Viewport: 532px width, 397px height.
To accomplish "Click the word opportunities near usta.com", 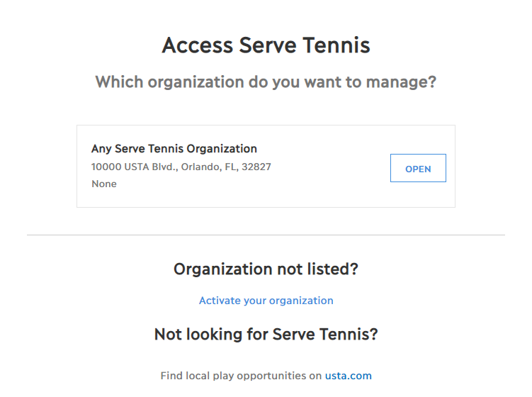I will [271, 376].
